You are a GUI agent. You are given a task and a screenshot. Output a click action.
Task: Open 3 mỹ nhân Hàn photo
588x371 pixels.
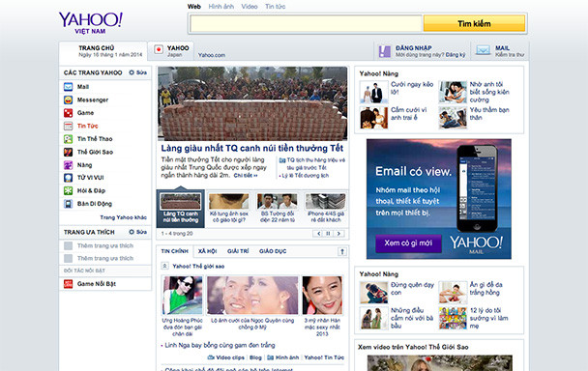click(322, 296)
